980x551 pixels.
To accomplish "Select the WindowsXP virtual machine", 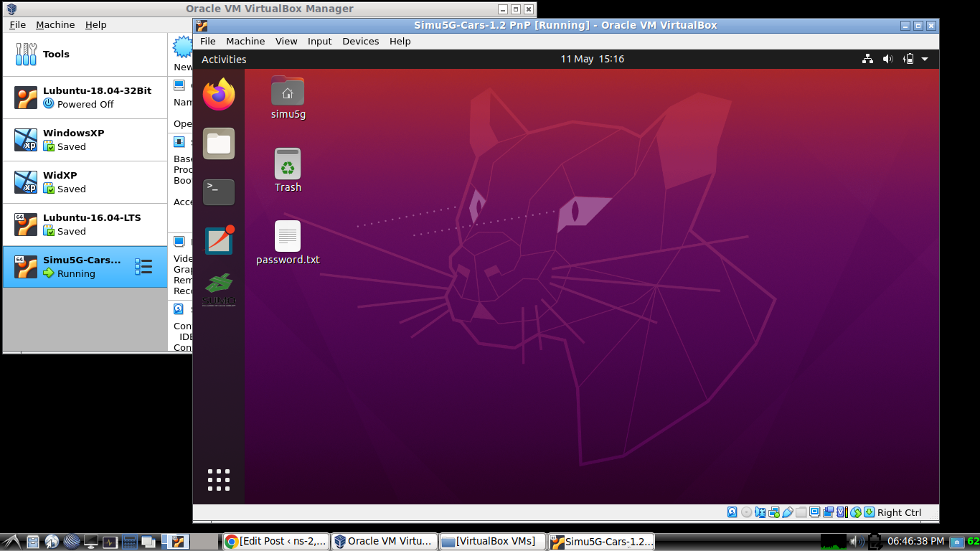I will click(x=85, y=140).
